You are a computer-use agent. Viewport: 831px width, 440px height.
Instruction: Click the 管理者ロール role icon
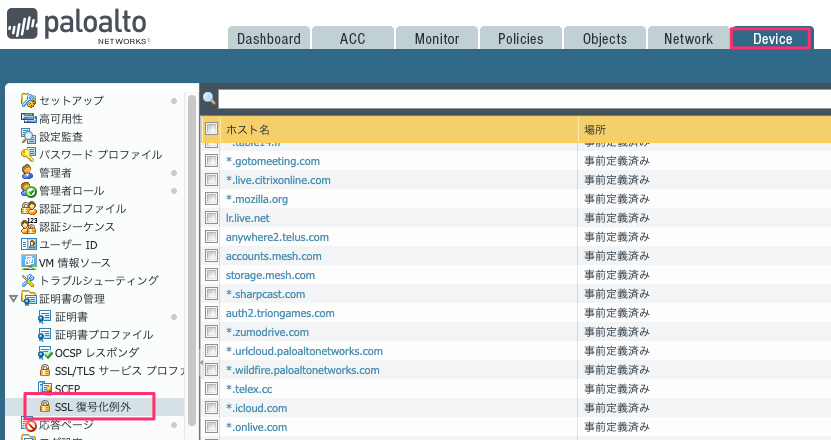28,190
